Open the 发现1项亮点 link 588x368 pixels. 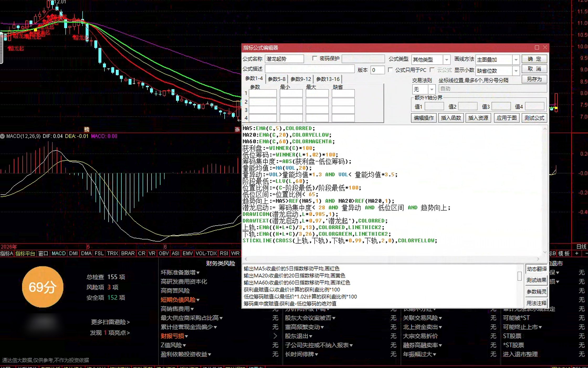110,333
